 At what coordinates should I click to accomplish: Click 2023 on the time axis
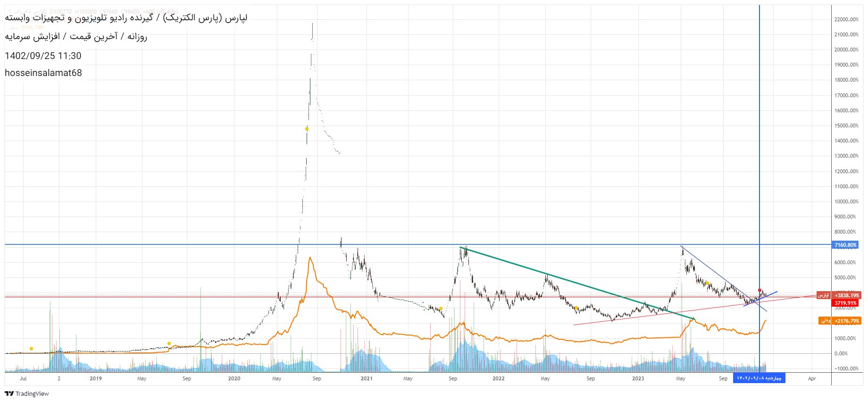click(x=638, y=378)
